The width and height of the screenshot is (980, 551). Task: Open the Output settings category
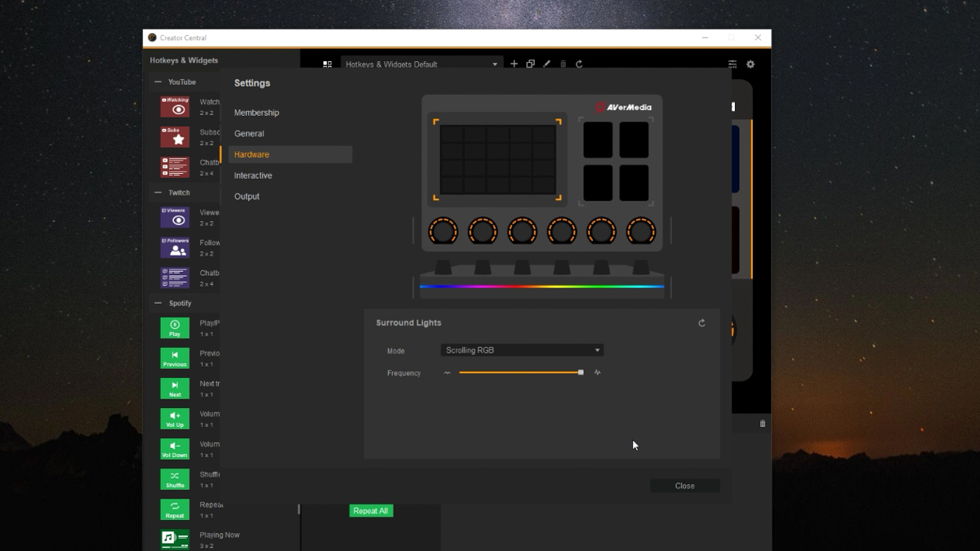tap(247, 197)
